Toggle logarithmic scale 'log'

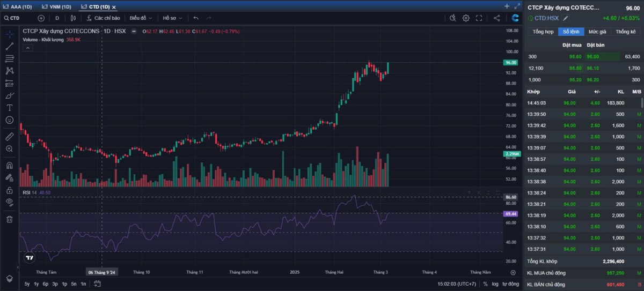[494, 283]
